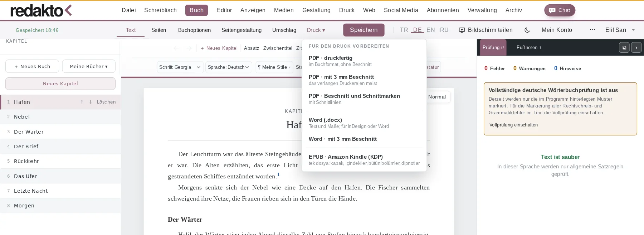Switch language to TR
This screenshot has height=235, width=644.
(404, 30)
